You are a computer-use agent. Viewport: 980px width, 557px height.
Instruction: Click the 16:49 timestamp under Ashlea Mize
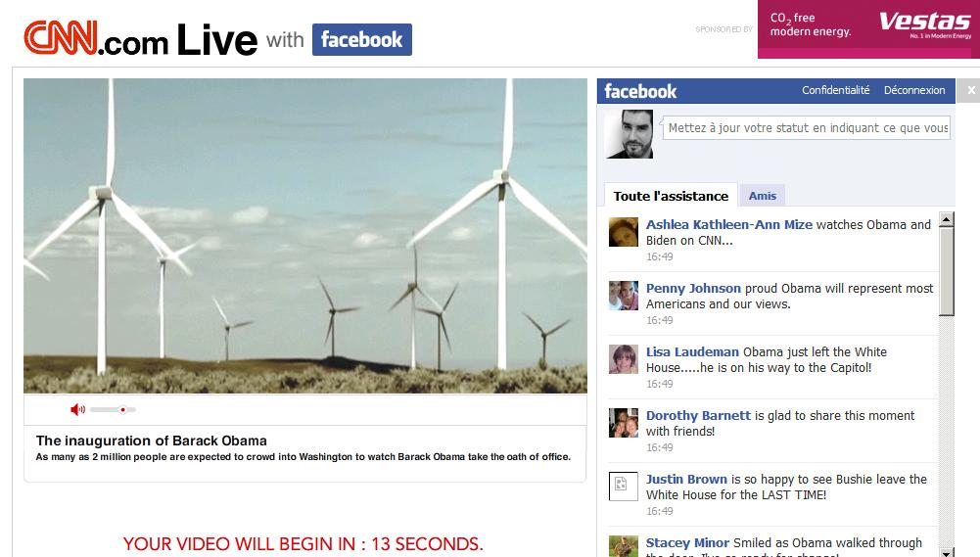(x=660, y=256)
